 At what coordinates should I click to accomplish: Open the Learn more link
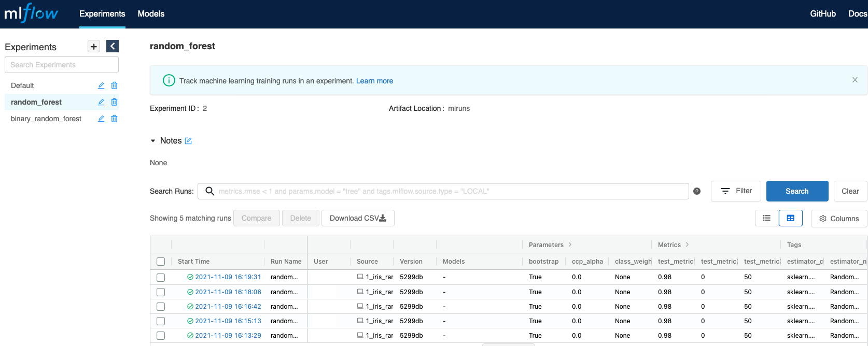click(374, 81)
